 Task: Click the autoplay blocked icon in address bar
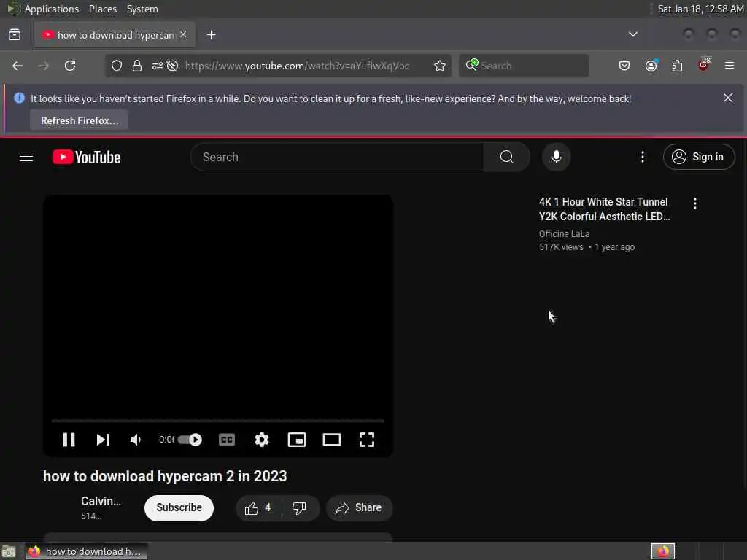coord(172,66)
